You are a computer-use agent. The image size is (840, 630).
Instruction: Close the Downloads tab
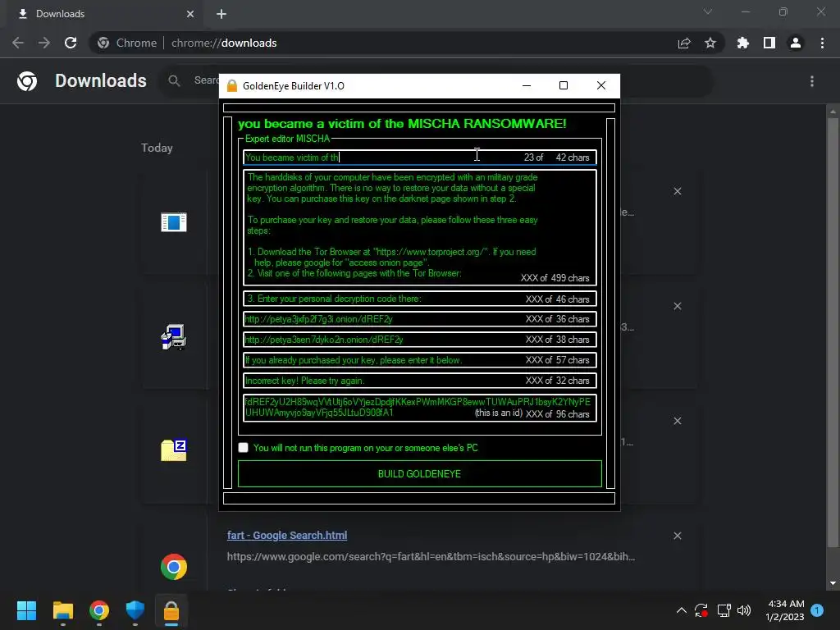pyautogui.click(x=190, y=14)
